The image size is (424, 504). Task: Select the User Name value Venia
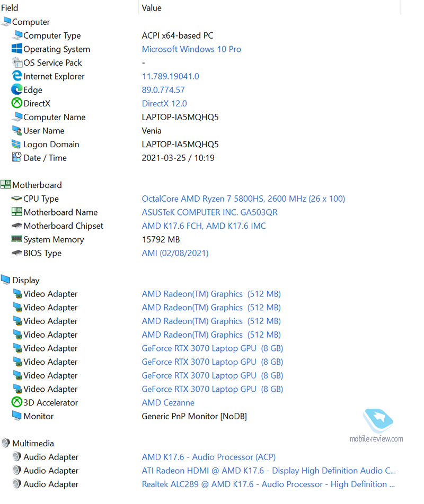point(152,130)
